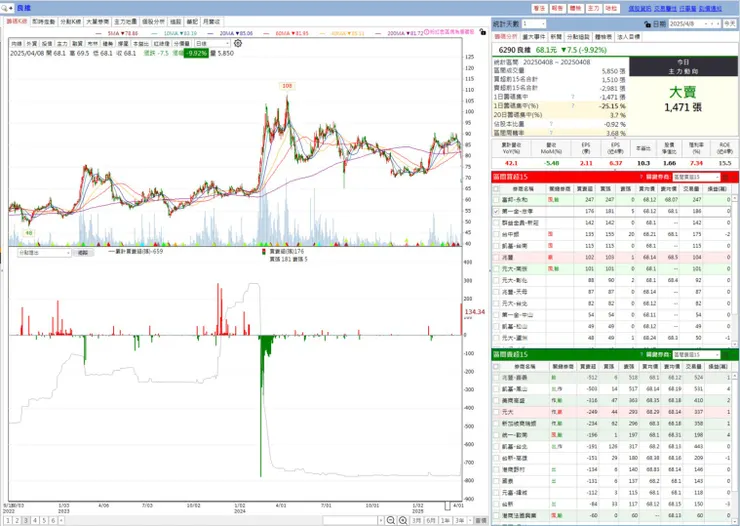This screenshot has width=740, height=526.
Task: Switch to 月營收 tab
Action: click(x=211, y=22)
